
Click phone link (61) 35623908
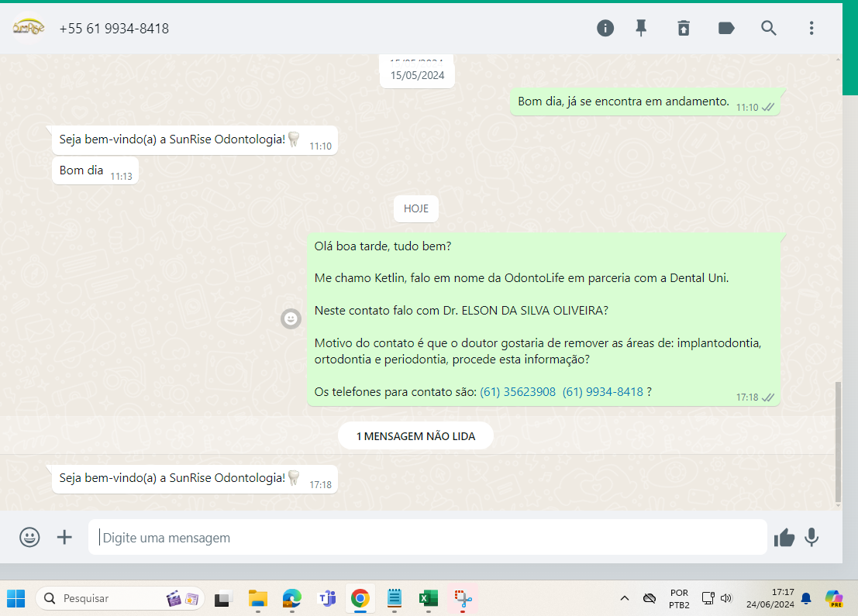click(x=518, y=392)
